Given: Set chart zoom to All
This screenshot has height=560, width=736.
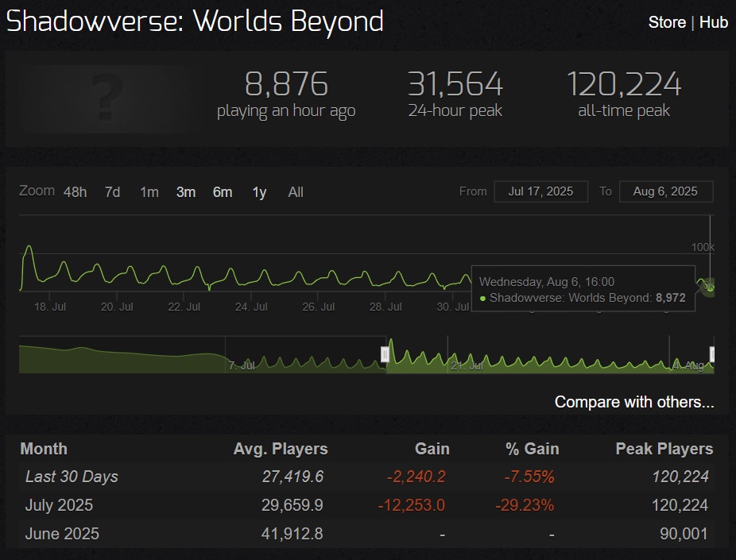Looking at the screenshot, I should pos(296,191).
